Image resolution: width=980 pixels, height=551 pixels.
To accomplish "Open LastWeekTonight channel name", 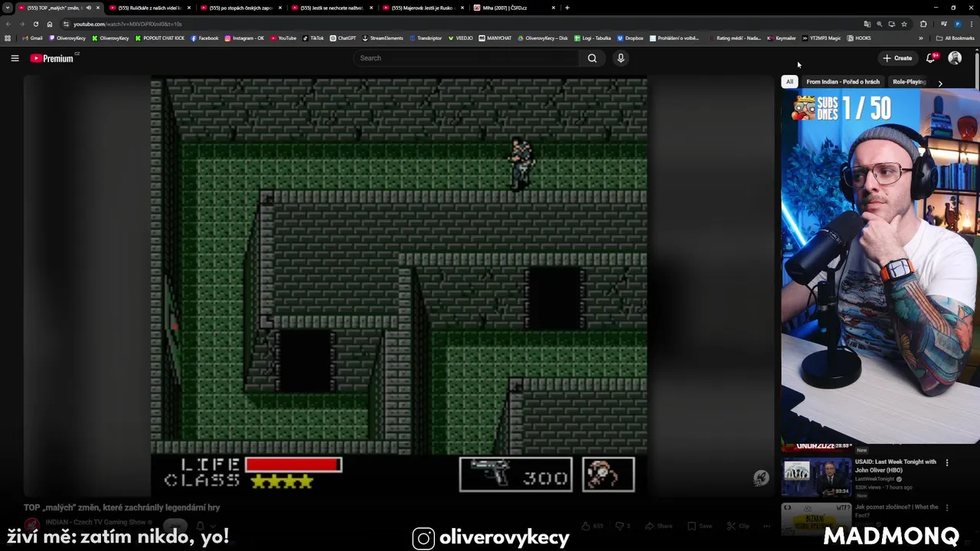I will (877, 479).
